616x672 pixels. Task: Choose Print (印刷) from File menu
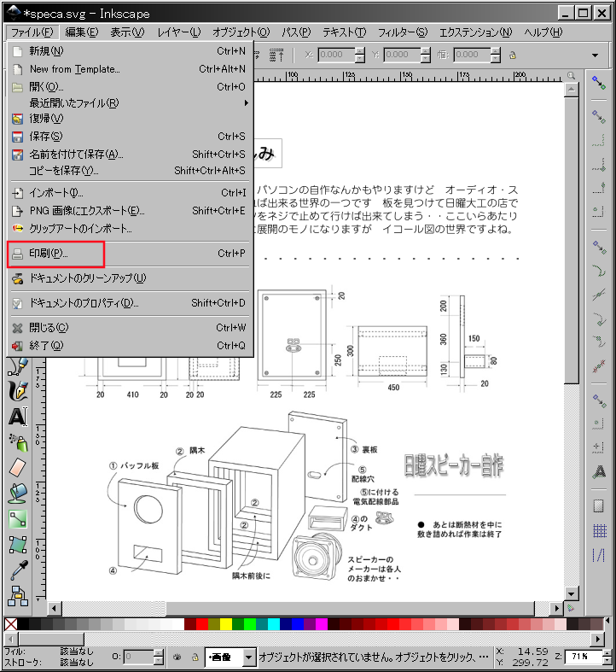(129, 254)
